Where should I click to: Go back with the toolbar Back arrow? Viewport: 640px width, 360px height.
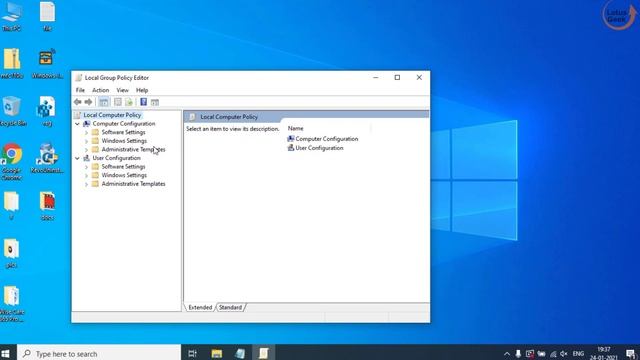78,102
